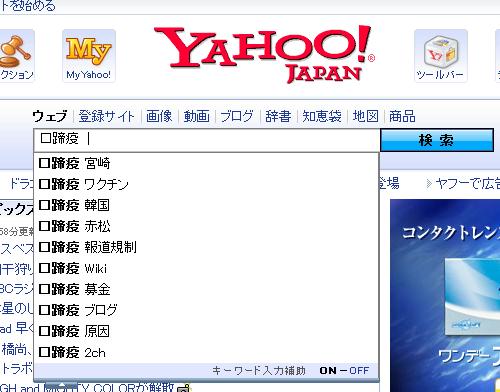The width and height of the screenshot is (500, 392).
Task: Select the ウェブ search tab
Action: [x=50, y=116]
